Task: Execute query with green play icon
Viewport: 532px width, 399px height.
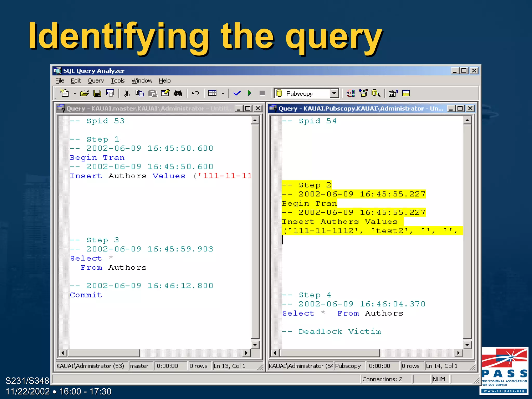Action: 250,93
